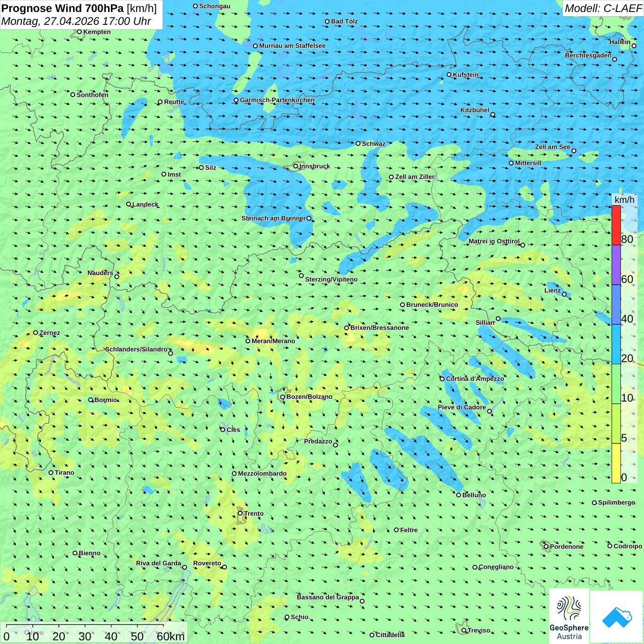Click the Kitzbühel label

coord(475,110)
